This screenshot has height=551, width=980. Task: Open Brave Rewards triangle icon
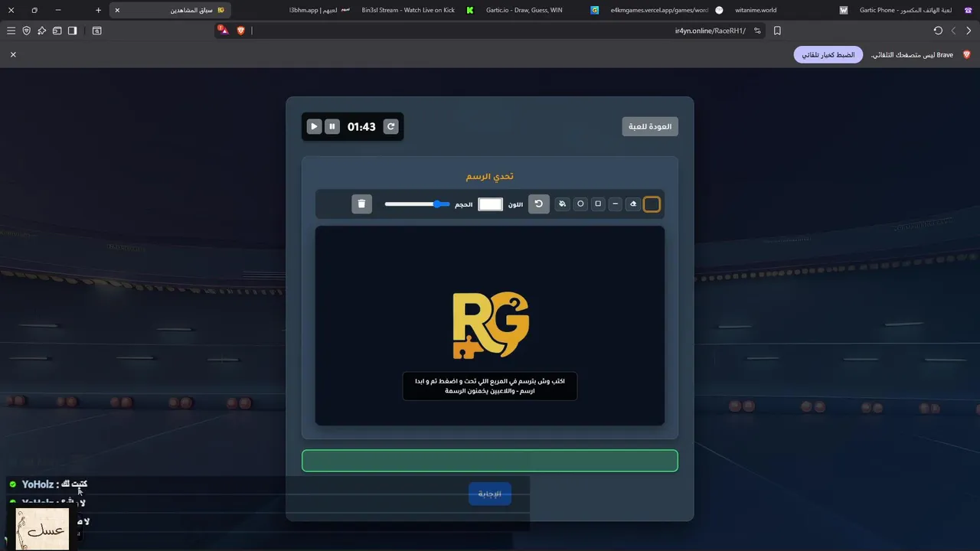pos(222,30)
